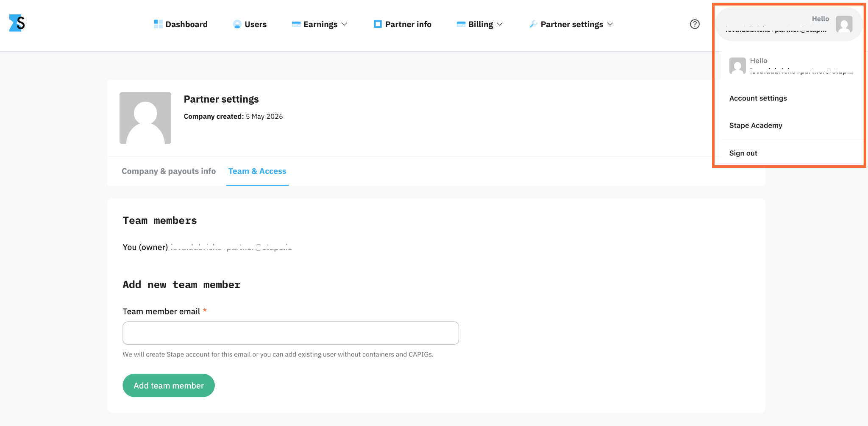Click the Billing card icon
This screenshot has height=426, width=868.
[x=461, y=24]
